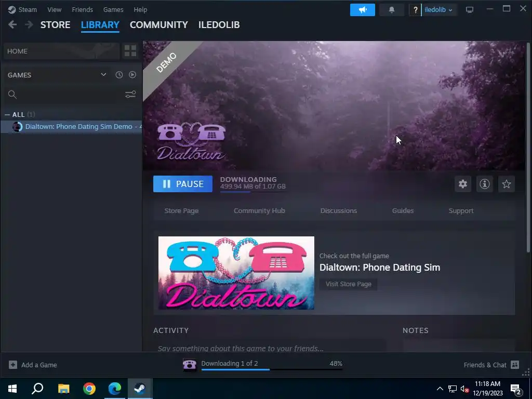532x399 pixels.
Task: Expand the GAMES filter dropdown
Action: (103, 75)
